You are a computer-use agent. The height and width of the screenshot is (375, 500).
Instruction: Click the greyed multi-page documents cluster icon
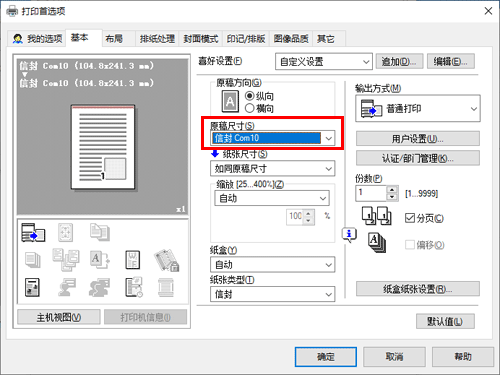coord(66,260)
